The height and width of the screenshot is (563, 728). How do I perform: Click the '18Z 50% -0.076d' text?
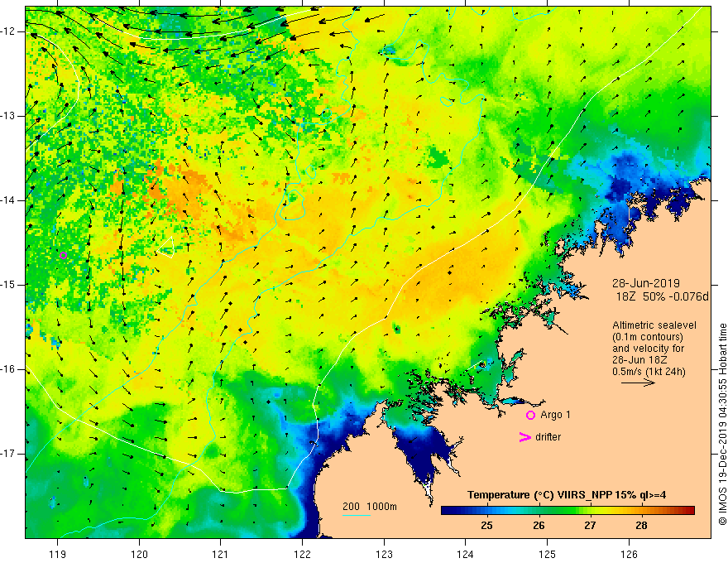coord(662,296)
